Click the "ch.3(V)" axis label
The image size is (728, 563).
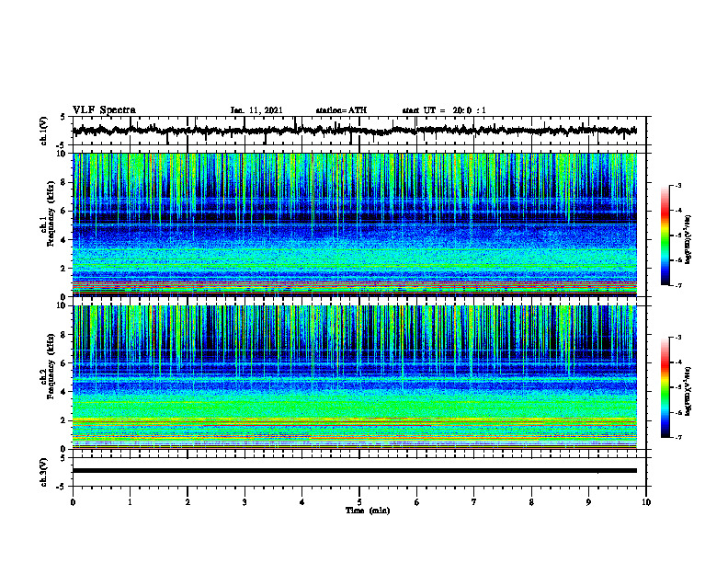[43, 472]
